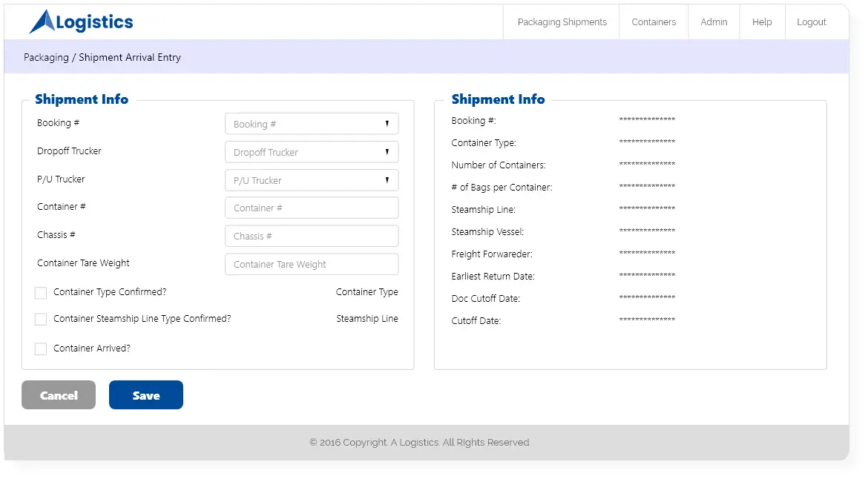Click the Container Type text beside checkbox
Viewport: 868px width, 479px height.
point(367,292)
